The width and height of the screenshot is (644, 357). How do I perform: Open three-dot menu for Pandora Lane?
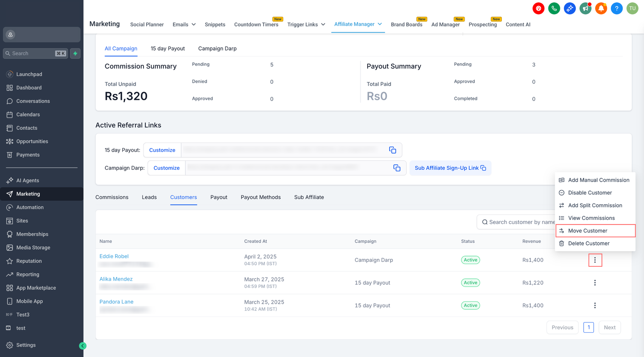pyautogui.click(x=595, y=305)
